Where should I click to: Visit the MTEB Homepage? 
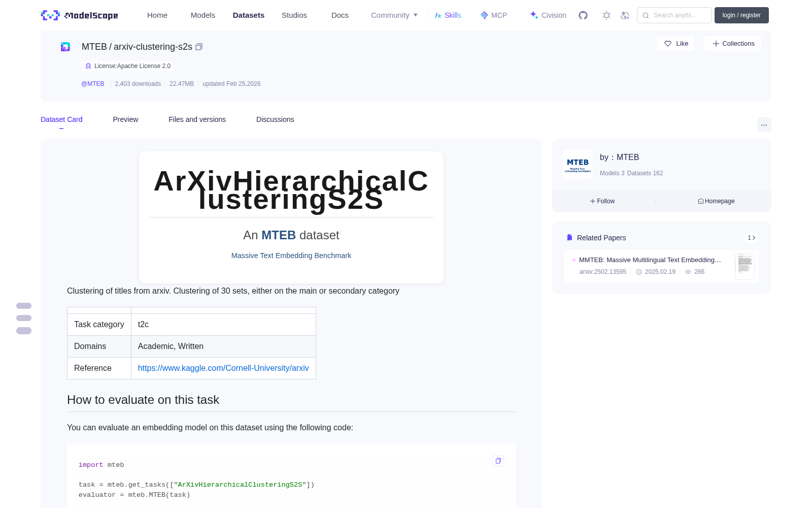point(716,201)
